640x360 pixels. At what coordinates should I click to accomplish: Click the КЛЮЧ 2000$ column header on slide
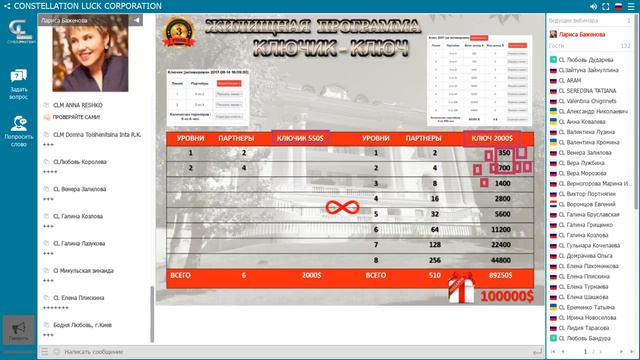492,138
